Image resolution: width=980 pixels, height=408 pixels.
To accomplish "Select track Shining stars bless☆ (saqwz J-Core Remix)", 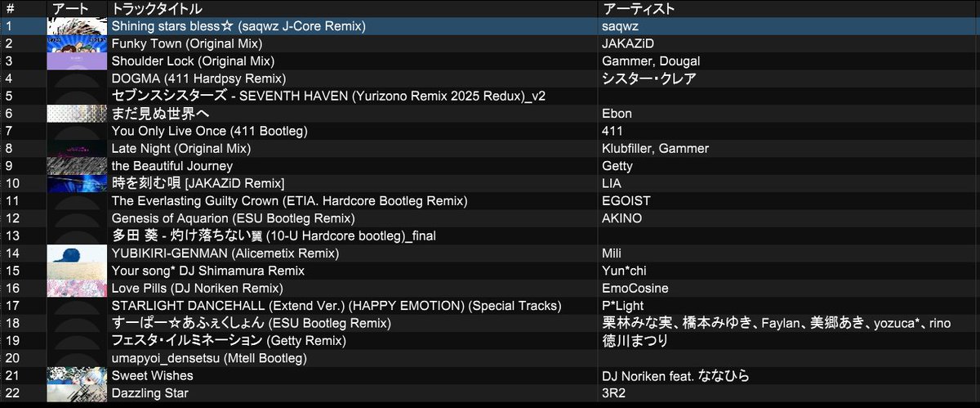I will coord(238,26).
